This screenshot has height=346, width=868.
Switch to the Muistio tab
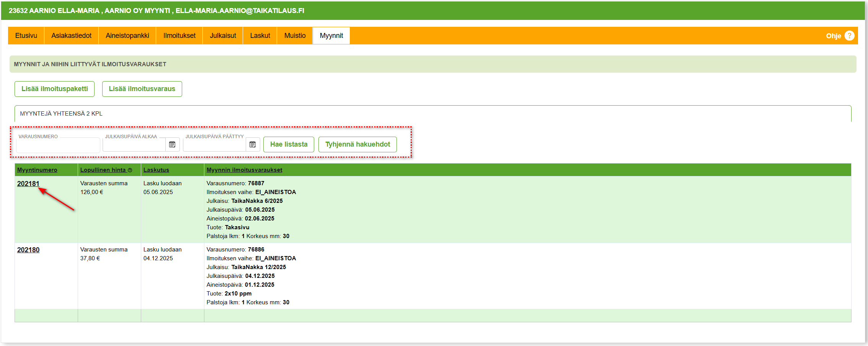tap(295, 36)
